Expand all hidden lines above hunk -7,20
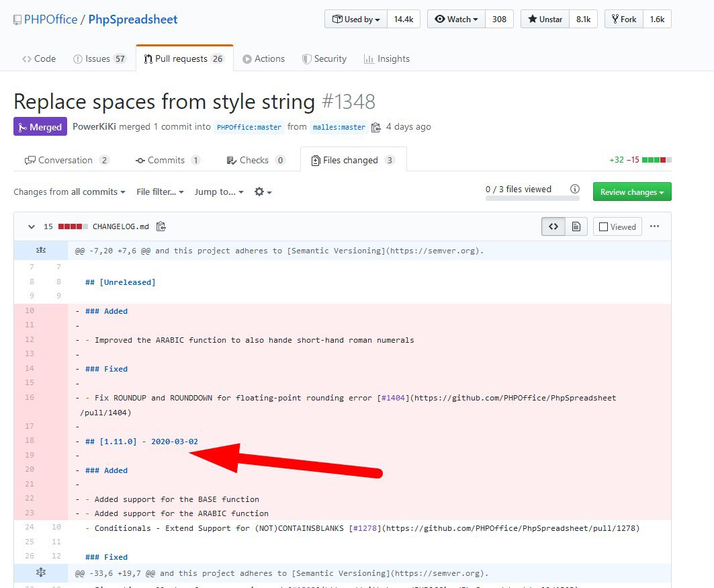714x588 pixels. (x=41, y=250)
